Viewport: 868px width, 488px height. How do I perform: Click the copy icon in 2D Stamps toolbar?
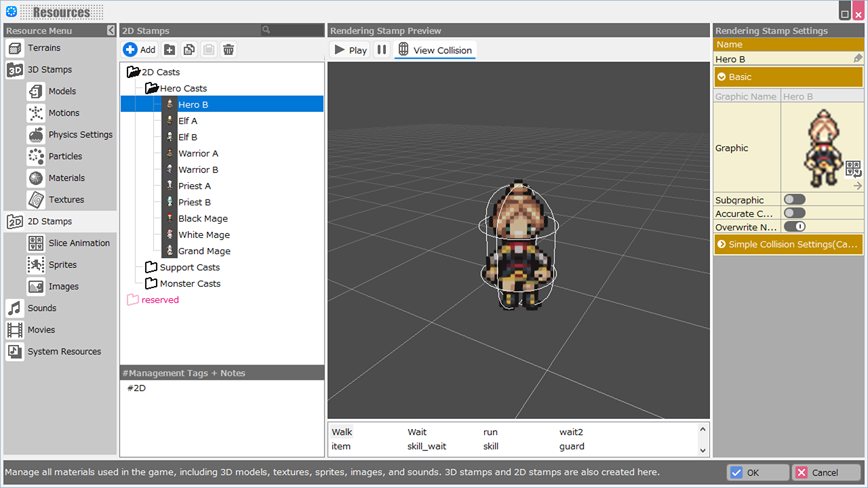(189, 49)
